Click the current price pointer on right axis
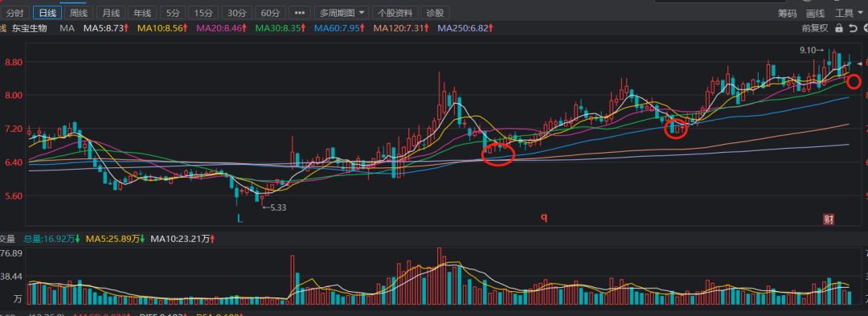This screenshot has height=316, width=868. pos(860,64)
